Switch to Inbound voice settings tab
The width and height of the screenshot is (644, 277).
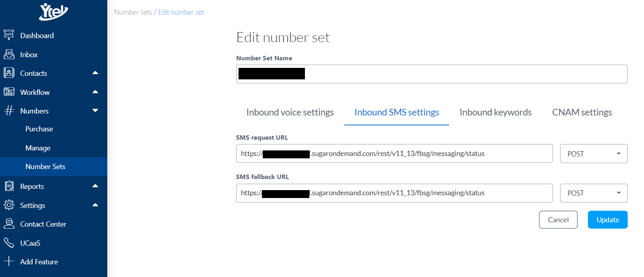(290, 112)
